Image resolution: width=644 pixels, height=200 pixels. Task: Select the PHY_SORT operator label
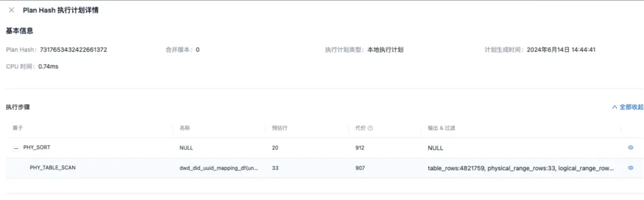(x=37, y=148)
